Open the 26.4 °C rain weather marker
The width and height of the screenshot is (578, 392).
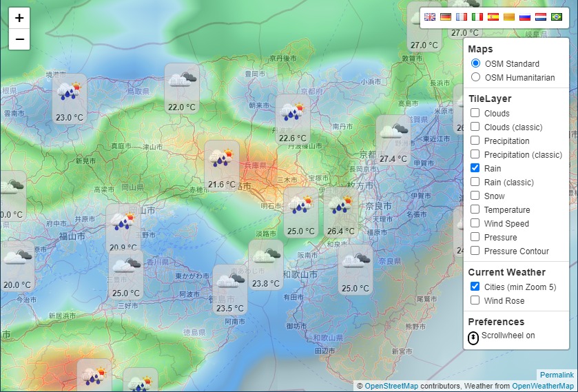coord(341,212)
